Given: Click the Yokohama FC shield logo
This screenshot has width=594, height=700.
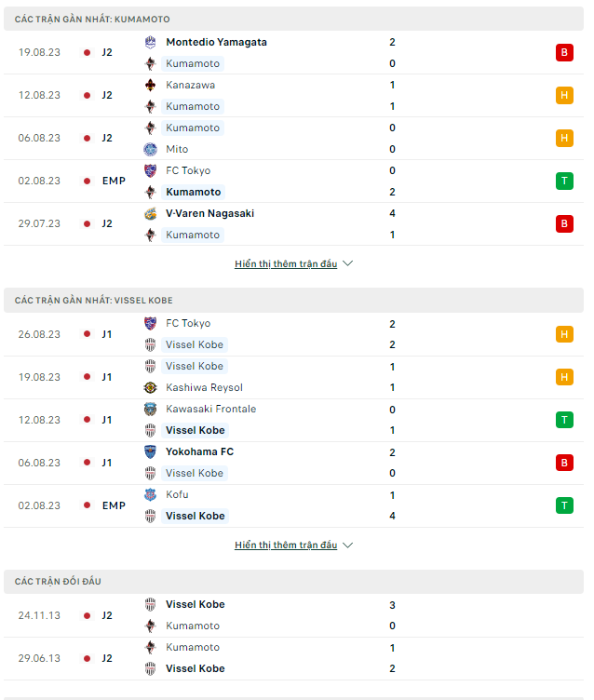Looking at the screenshot, I should [x=150, y=451].
